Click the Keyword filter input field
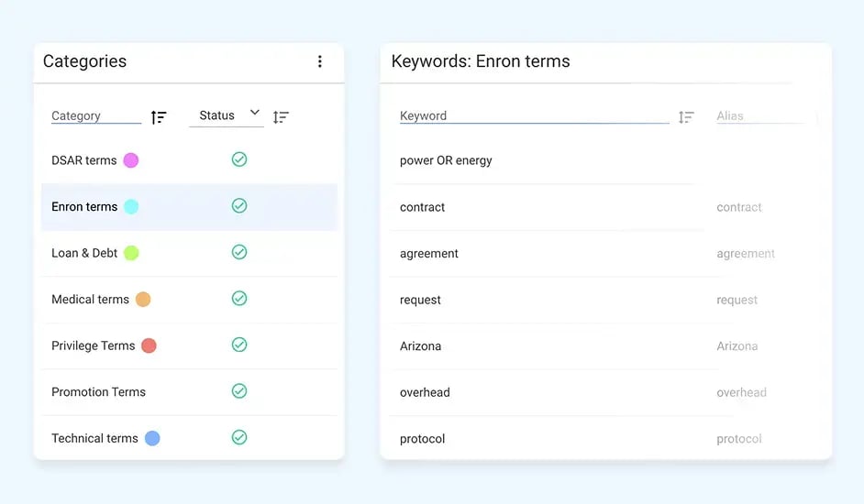The height and width of the screenshot is (504, 864). [x=532, y=116]
